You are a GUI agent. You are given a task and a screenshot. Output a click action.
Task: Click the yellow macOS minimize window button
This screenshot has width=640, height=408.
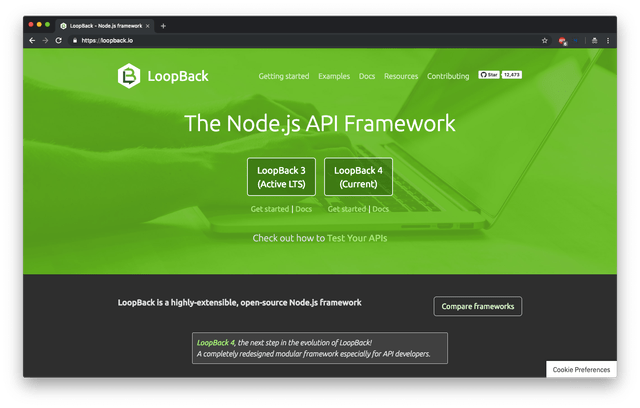pyautogui.click(x=39, y=24)
